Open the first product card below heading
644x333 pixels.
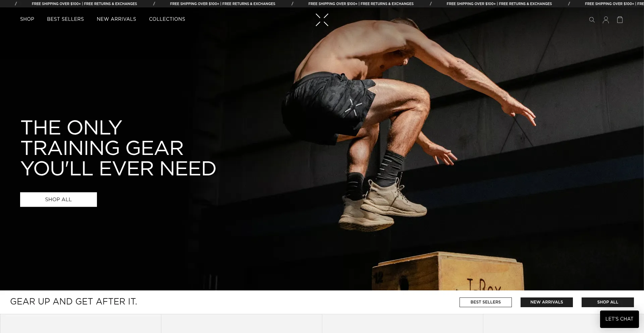[x=80, y=324]
